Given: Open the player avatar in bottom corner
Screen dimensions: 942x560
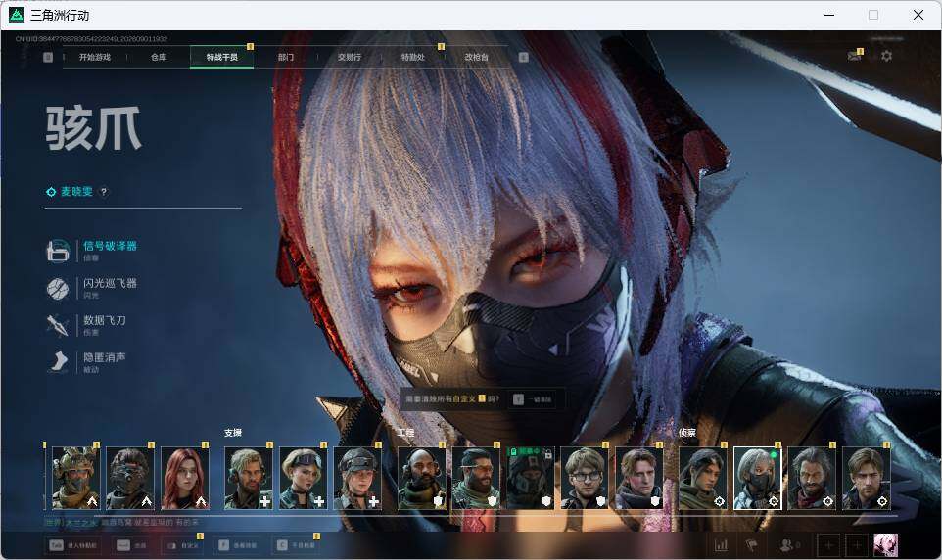Looking at the screenshot, I should pyautogui.click(x=885, y=545).
